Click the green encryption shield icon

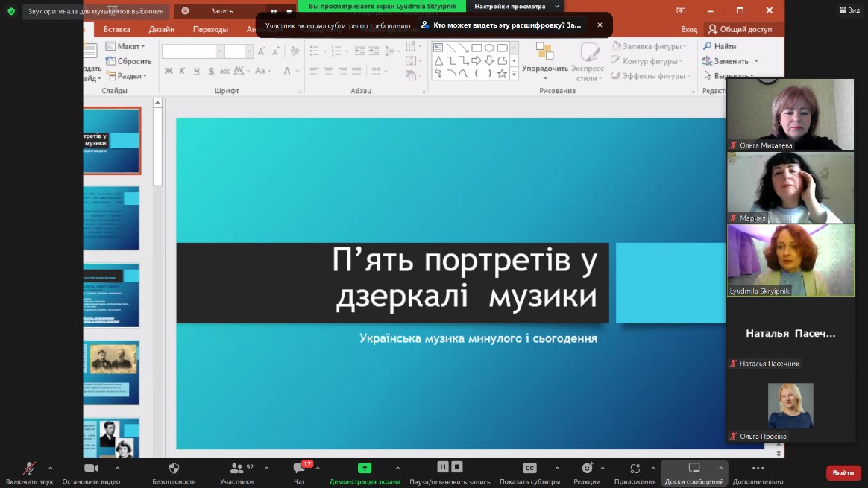click(x=11, y=10)
